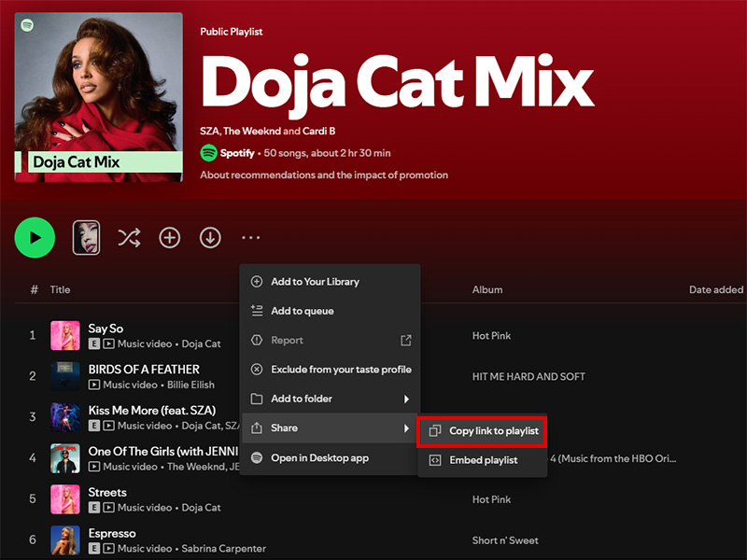
Task: Open the Doja Cat Mix cover art
Action: (99, 97)
